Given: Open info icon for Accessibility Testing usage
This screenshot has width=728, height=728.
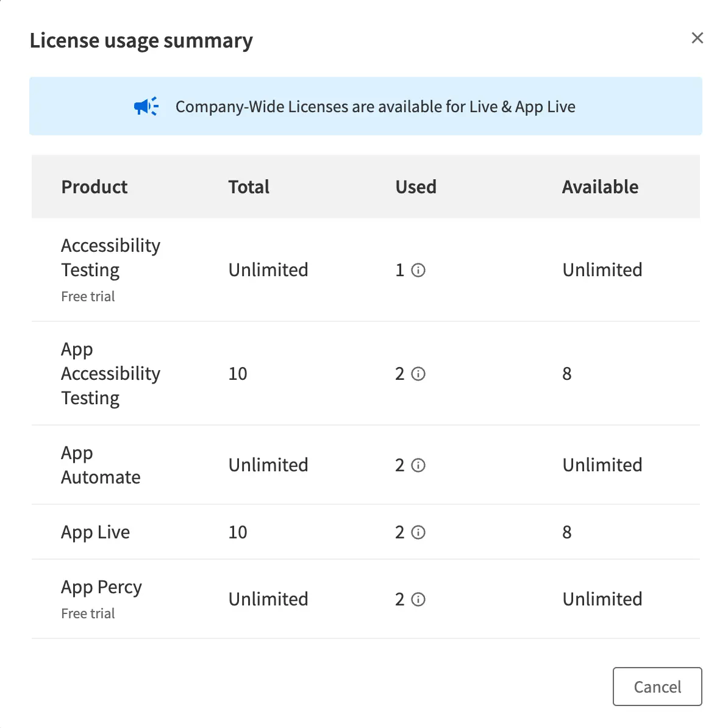Looking at the screenshot, I should [418, 270].
